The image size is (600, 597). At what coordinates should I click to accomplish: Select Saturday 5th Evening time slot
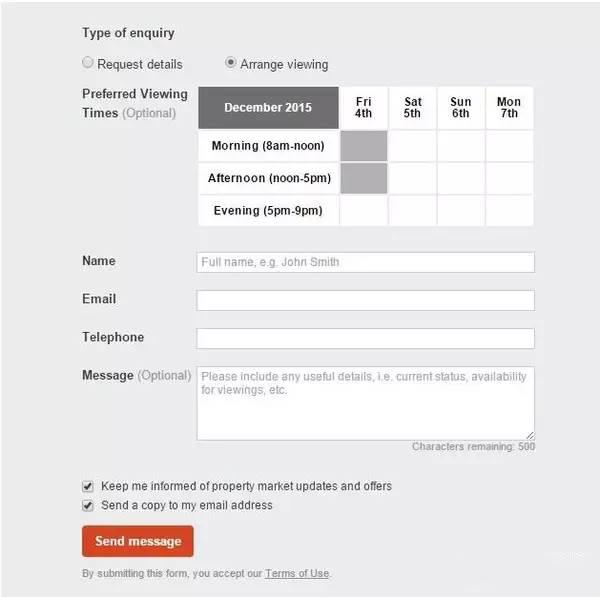[x=412, y=210]
